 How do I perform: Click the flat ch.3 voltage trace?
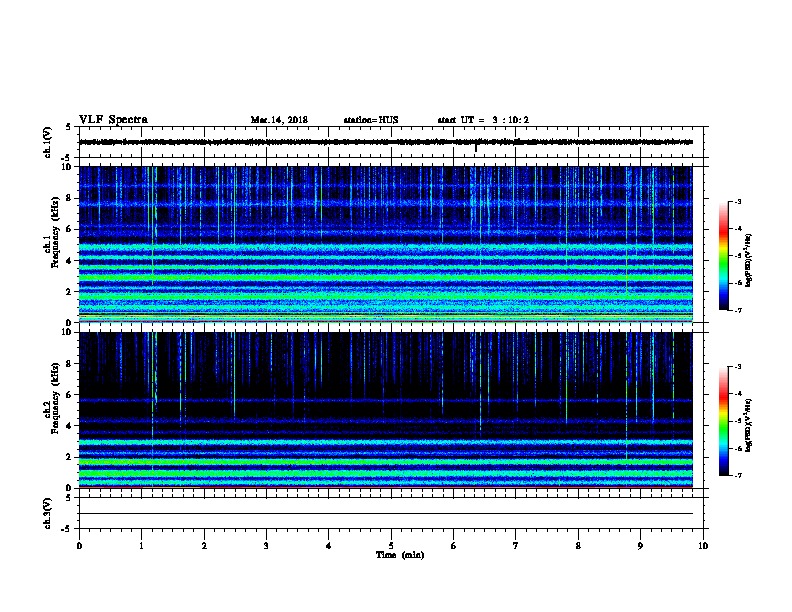[x=386, y=514]
